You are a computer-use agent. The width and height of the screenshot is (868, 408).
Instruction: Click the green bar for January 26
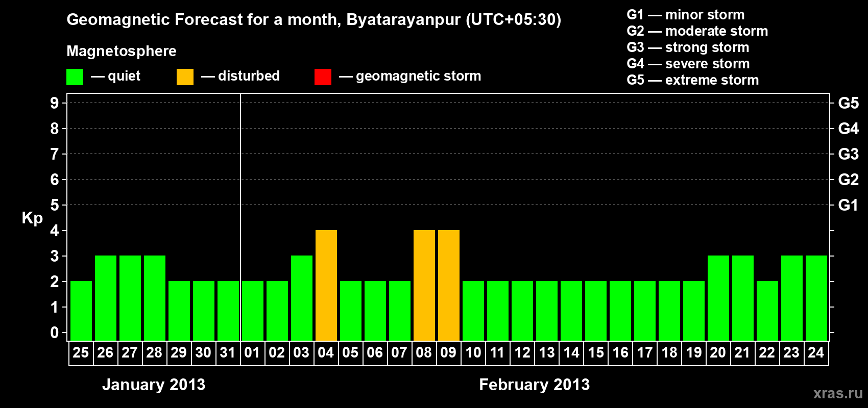tap(106, 298)
